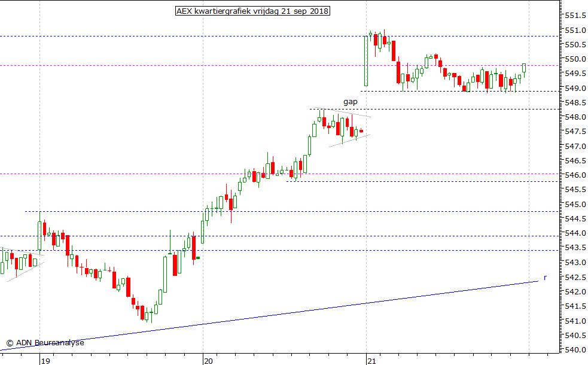Click the rising blue trendline
Viewport: 588px width, 365px height.
pyautogui.click(x=269, y=316)
